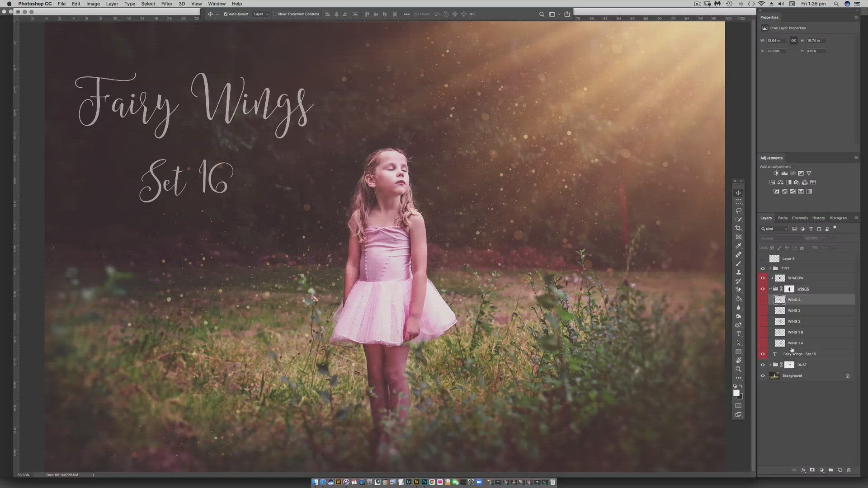868x488 pixels.
Task: Hide the Background layer
Action: [x=763, y=376]
